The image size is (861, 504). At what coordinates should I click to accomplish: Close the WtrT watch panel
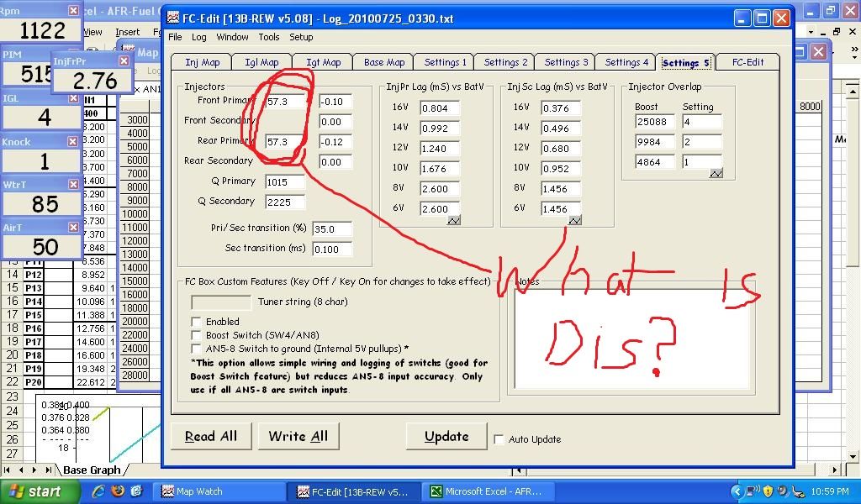(74, 184)
